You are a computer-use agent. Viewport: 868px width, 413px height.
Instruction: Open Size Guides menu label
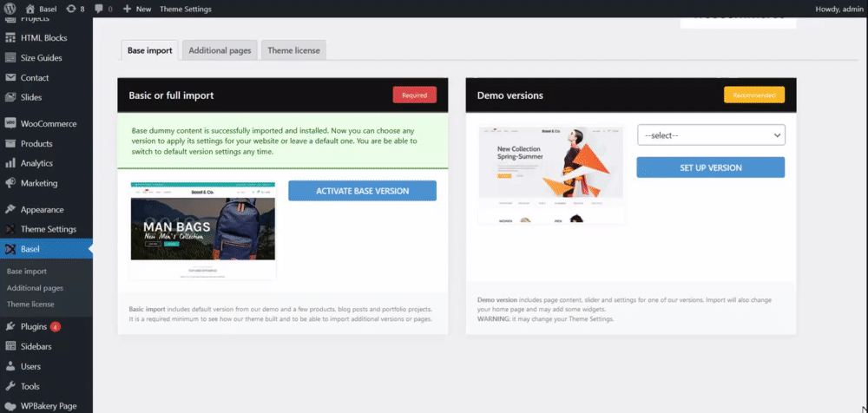[42, 57]
